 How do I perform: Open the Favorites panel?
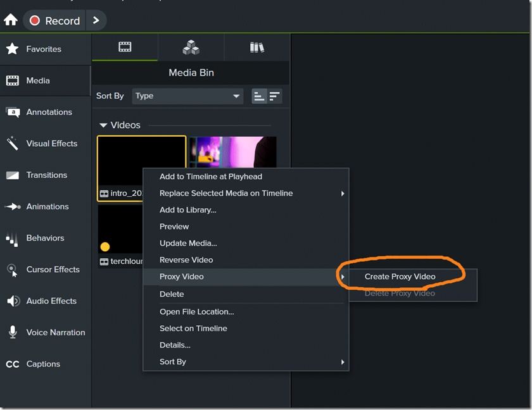46,49
